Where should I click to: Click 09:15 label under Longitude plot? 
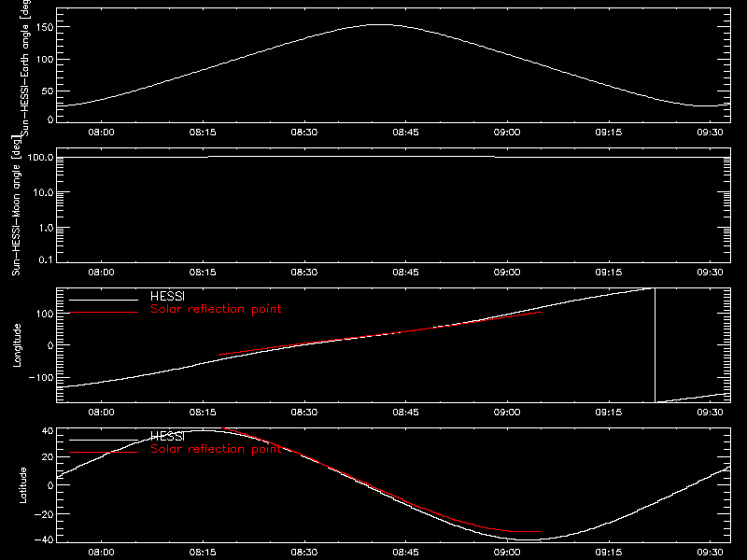(x=609, y=412)
